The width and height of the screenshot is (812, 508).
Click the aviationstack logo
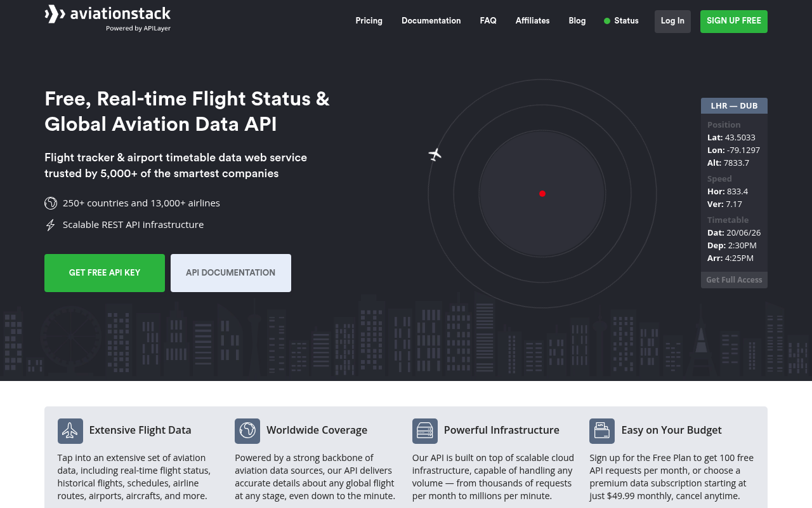click(108, 18)
